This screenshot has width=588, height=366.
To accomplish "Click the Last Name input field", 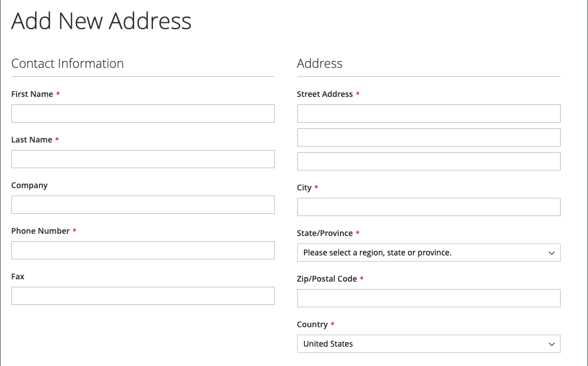I will pos(143,158).
